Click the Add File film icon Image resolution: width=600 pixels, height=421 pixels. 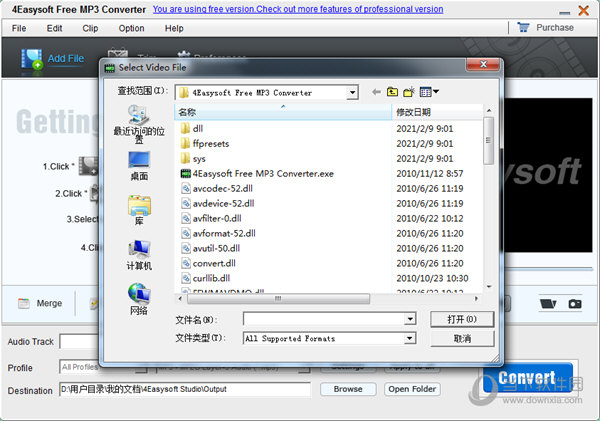coord(31,59)
